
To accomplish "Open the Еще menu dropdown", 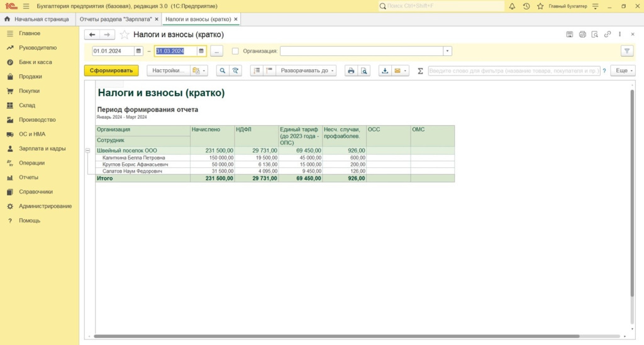I will click(x=623, y=71).
